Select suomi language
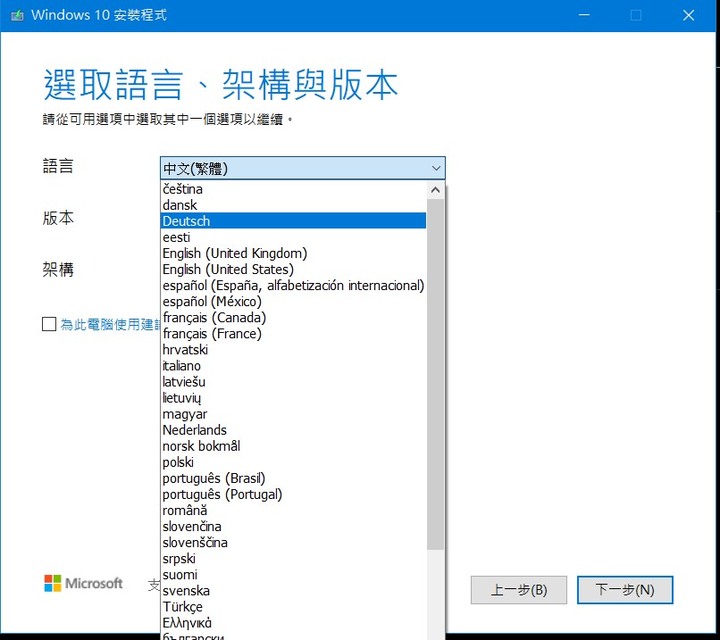Viewport: 720px width, 640px height. (x=294, y=575)
